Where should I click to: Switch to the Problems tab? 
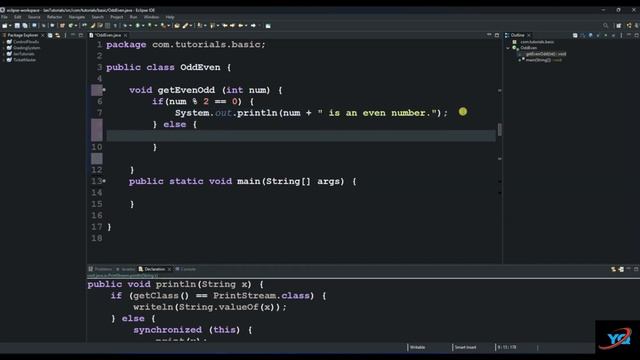(100, 269)
